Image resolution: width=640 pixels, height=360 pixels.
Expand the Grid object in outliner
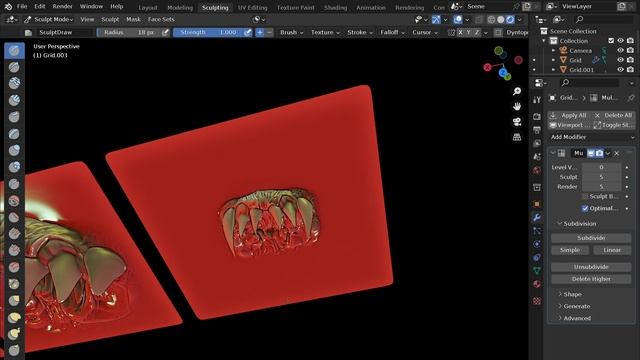(x=553, y=60)
